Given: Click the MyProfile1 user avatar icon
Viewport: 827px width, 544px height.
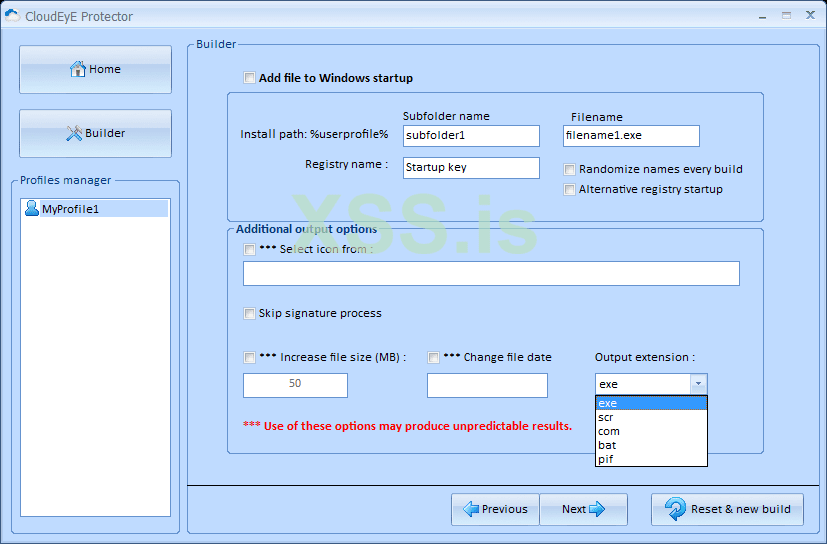Looking at the screenshot, I should click(x=32, y=208).
